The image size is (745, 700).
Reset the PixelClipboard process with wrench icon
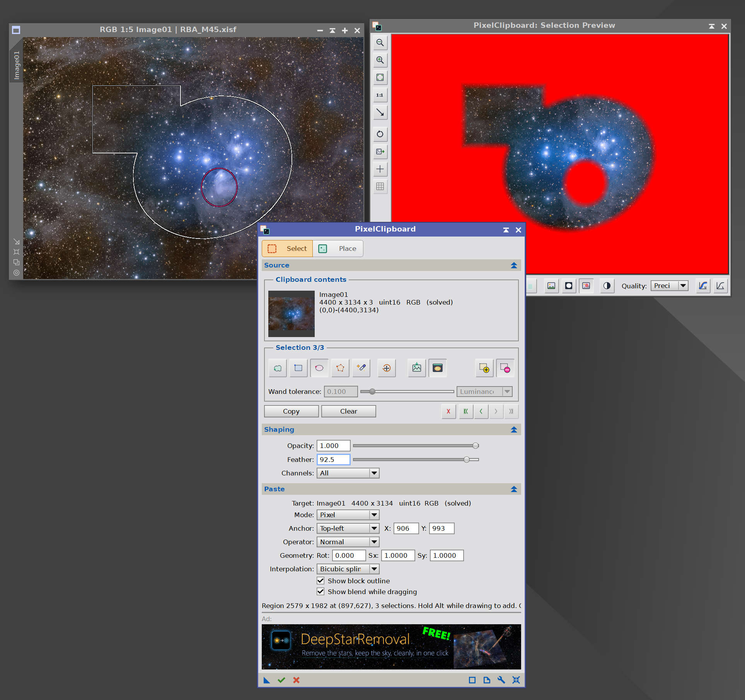[501, 680]
